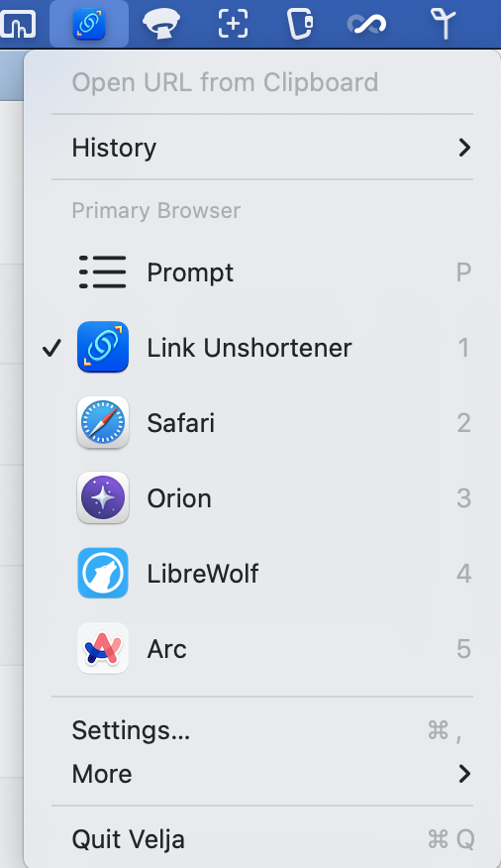Expand the History submenu
501x868 pixels.
pyautogui.click(x=262, y=148)
